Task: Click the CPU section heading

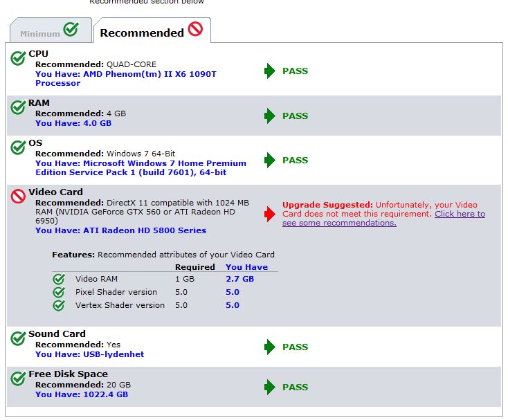Action: pos(38,54)
